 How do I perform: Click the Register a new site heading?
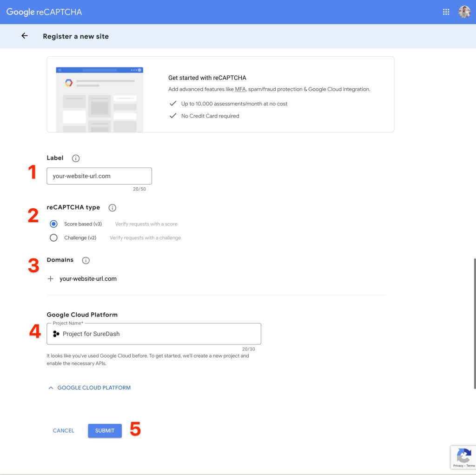pos(76,36)
